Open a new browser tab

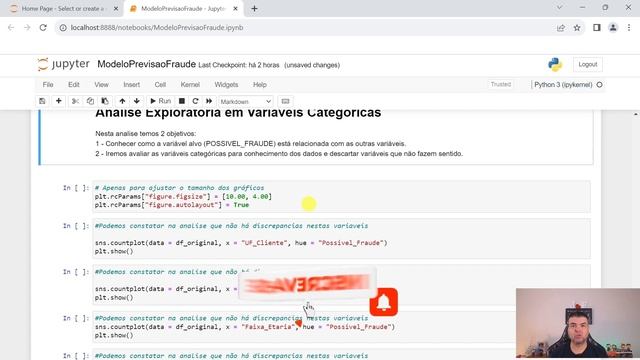click(254, 9)
